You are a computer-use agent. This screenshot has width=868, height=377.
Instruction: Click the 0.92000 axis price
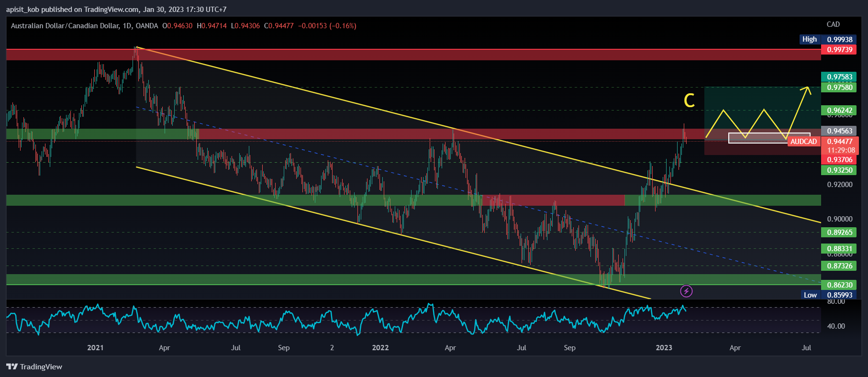point(840,184)
